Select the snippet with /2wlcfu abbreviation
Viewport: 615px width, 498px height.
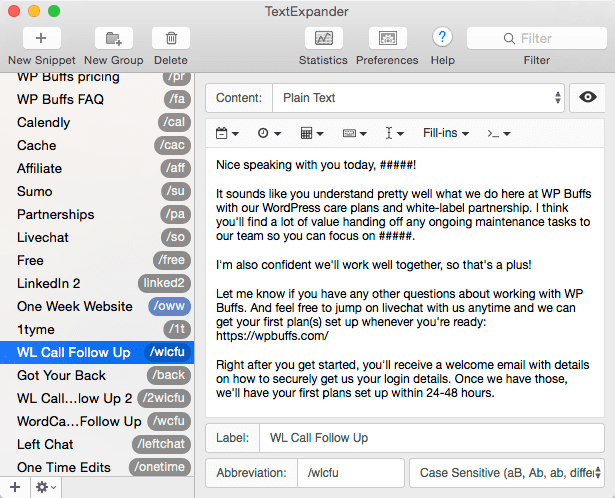click(97, 398)
